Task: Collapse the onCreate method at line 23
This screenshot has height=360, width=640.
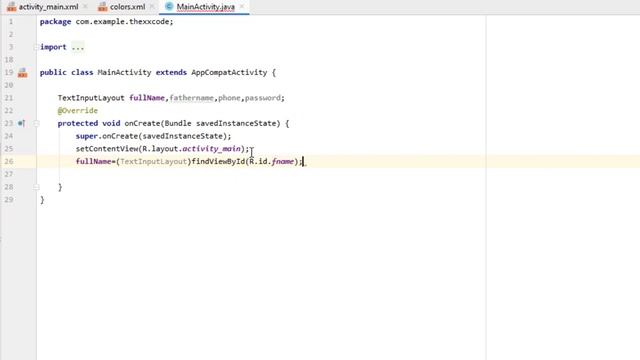Action: coord(36,123)
